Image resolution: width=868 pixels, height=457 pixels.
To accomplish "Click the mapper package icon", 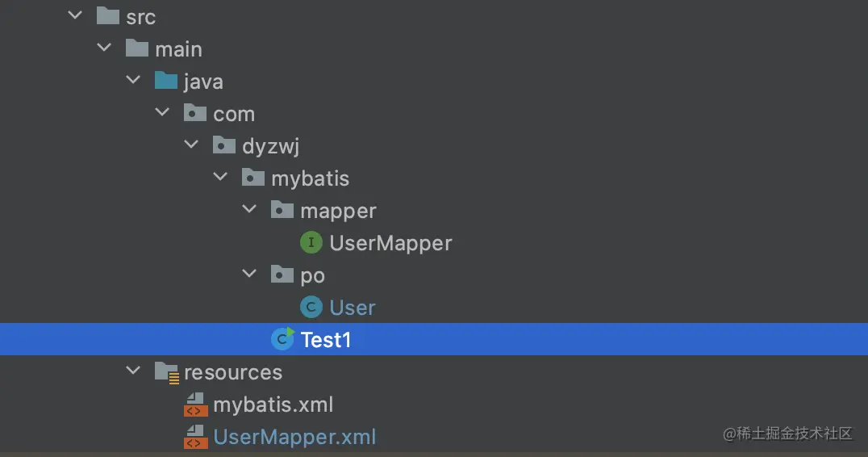I will pos(282,210).
